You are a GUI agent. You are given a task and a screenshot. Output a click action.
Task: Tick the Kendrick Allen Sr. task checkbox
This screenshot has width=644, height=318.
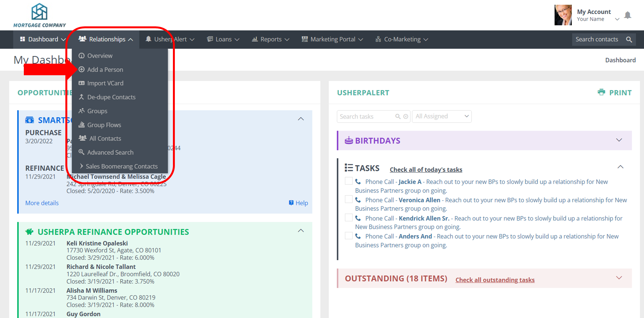348,218
